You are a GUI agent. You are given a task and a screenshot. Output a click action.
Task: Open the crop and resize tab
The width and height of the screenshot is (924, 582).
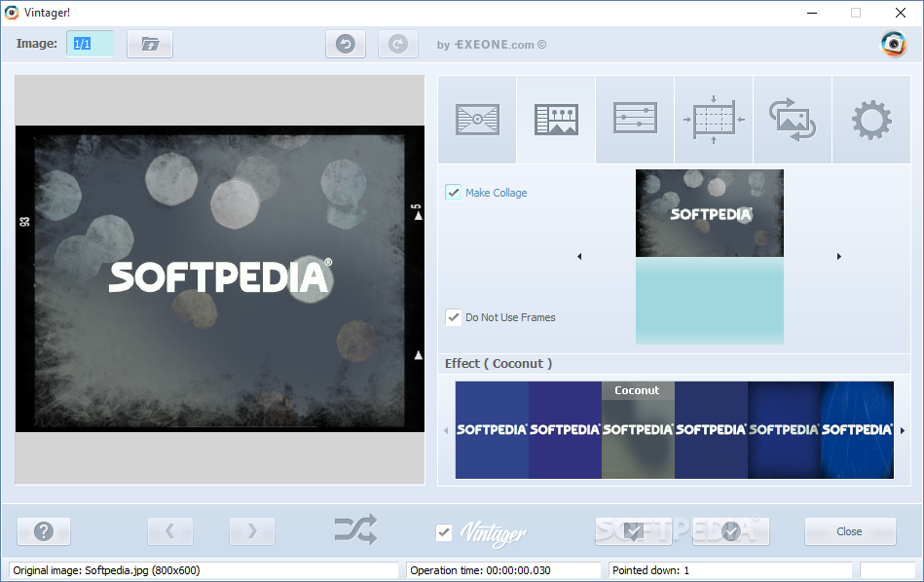pyautogui.click(x=714, y=120)
